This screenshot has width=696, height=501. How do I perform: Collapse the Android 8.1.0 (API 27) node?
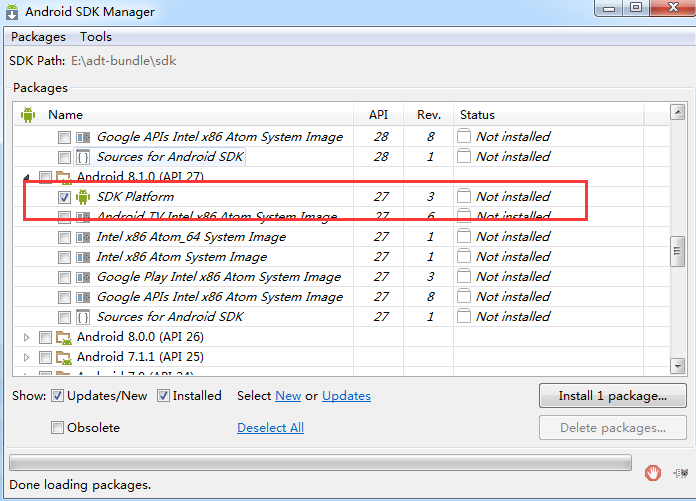tap(27, 178)
